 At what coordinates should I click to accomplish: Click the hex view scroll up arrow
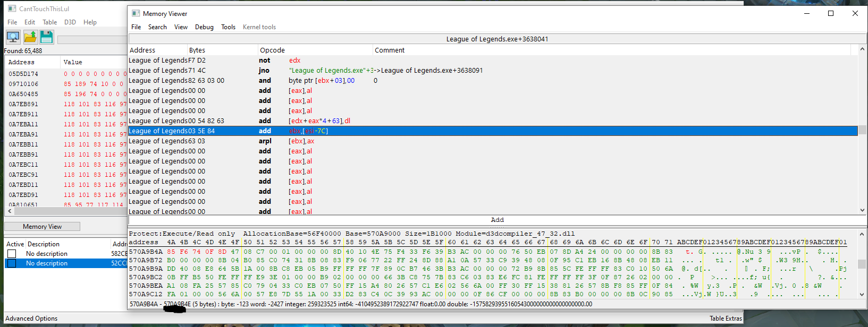(x=862, y=234)
